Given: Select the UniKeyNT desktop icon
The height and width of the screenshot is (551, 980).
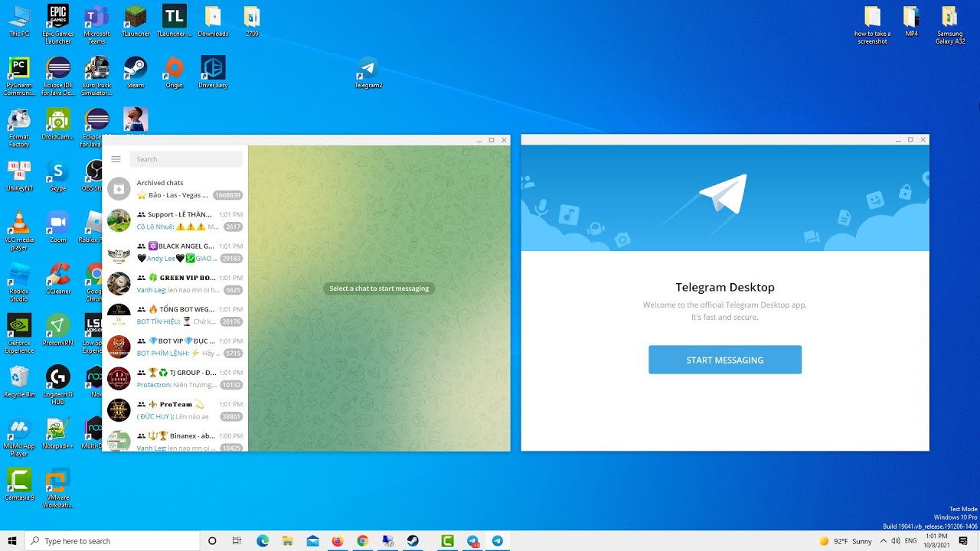Looking at the screenshot, I should pyautogui.click(x=19, y=175).
